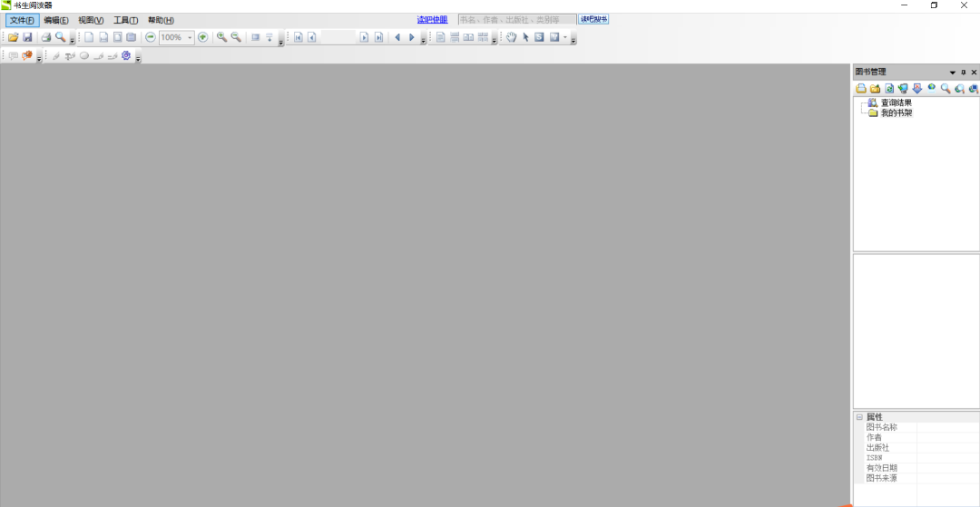
Task: Open the 编辑(E) menu
Action: coord(56,20)
